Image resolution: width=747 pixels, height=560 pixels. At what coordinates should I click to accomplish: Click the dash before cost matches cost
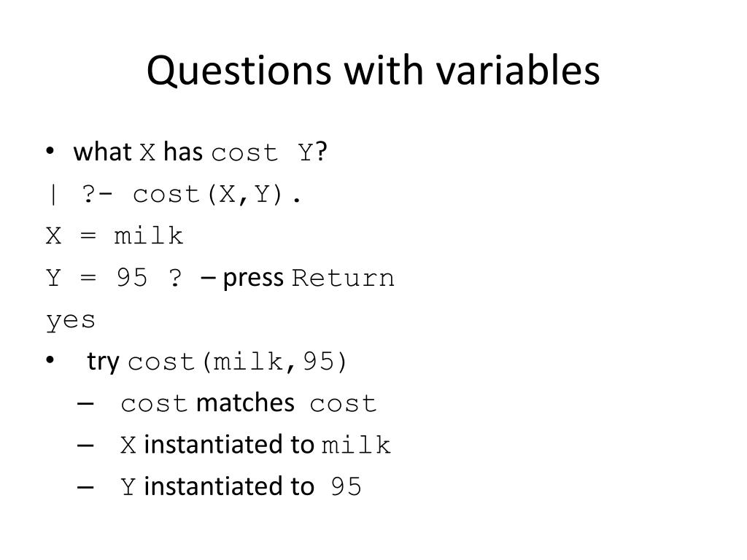(x=85, y=404)
